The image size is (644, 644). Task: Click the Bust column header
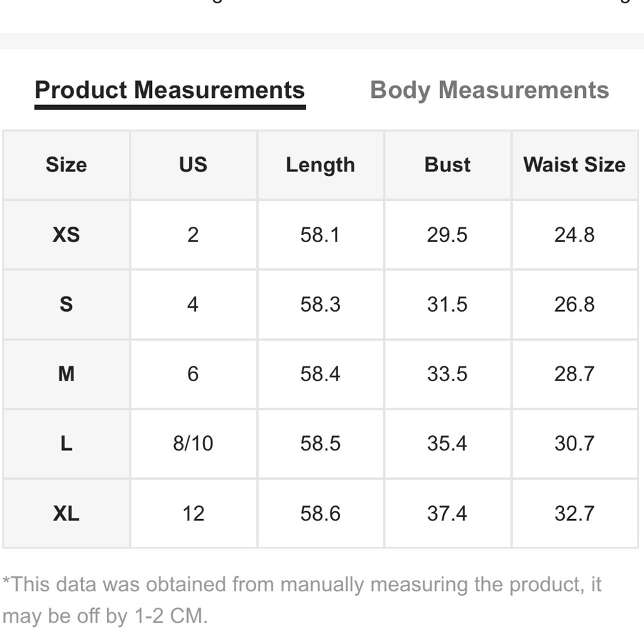[x=448, y=165]
